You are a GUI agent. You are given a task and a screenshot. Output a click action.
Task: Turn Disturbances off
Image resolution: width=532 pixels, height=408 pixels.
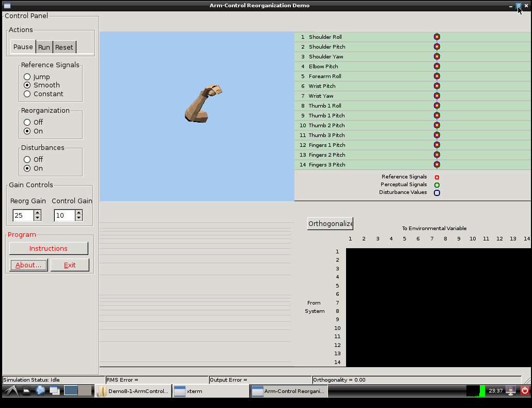coord(27,159)
